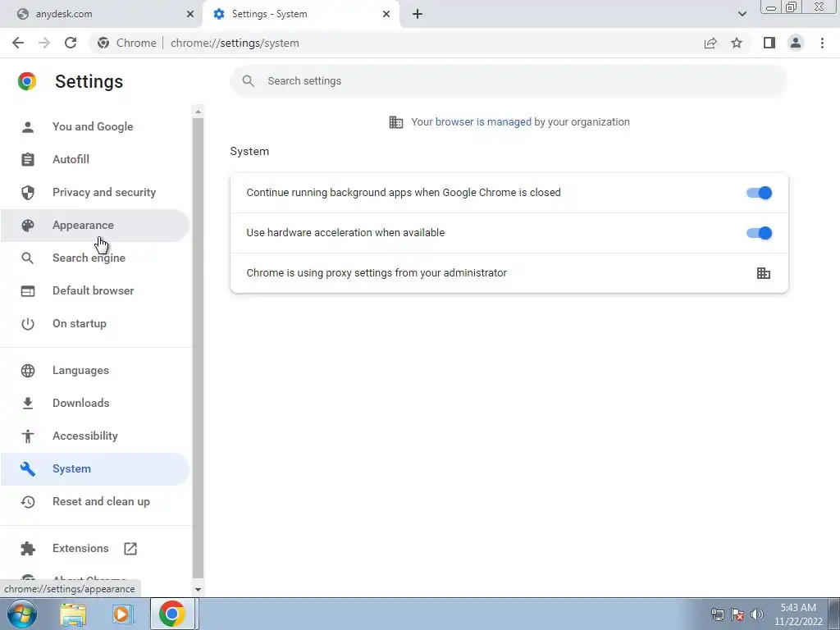The image size is (840, 630).
Task: Open the profile avatar menu
Action: click(796, 43)
